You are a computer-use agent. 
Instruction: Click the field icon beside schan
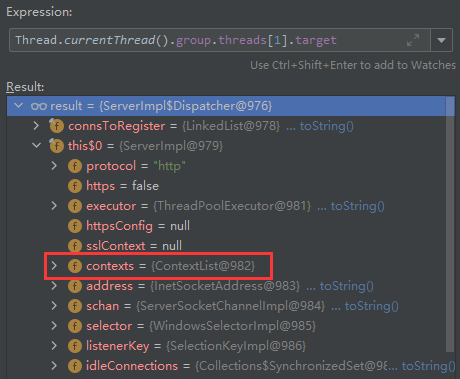click(75, 306)
